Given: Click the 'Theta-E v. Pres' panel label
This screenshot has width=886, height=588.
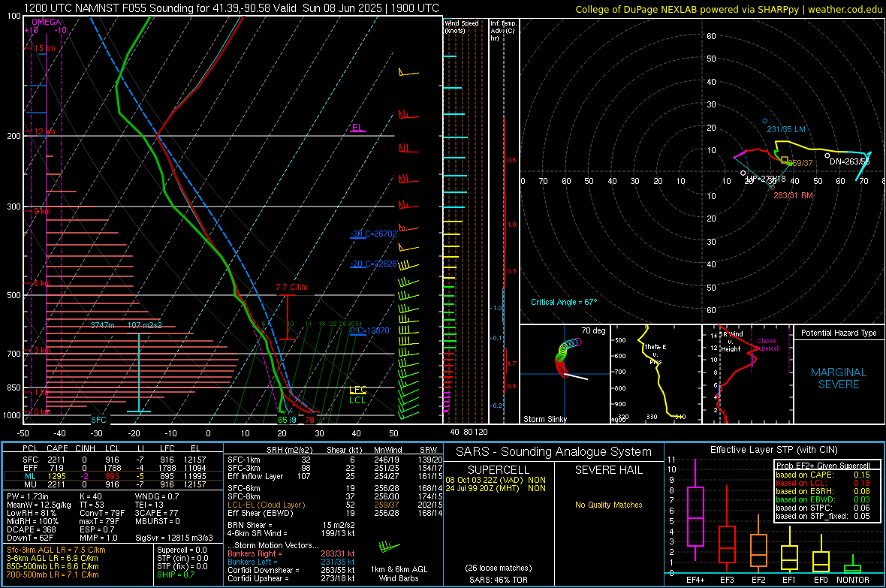Looking at the screenshot, I should tap(655, 354).
